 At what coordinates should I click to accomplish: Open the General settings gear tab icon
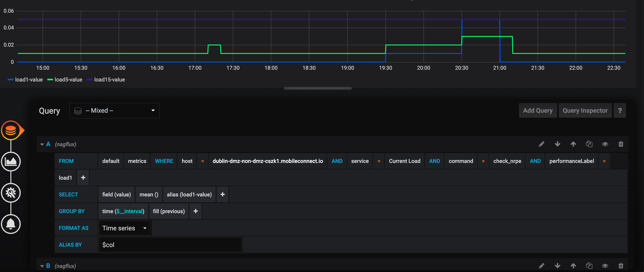[11, 193]
